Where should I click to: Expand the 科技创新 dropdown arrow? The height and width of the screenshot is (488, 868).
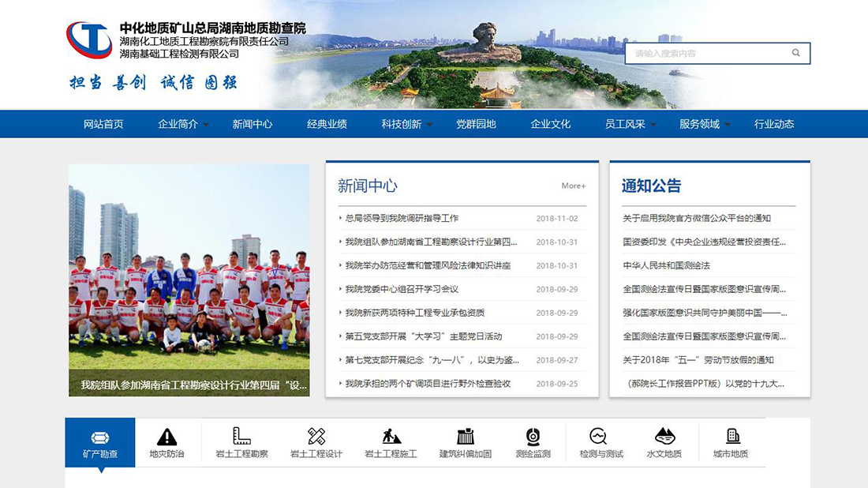point(429,125)
